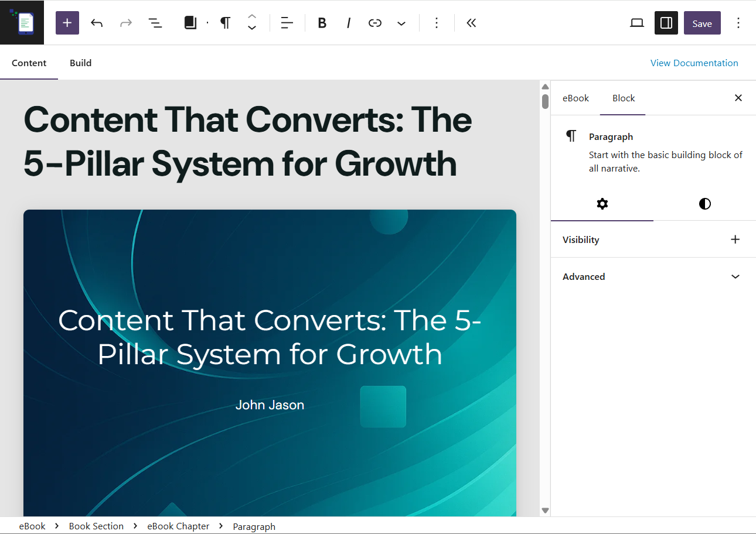756x534 pixels.
Task: Expand Visibility panel with plus button
Action: pyautogui.click(x=735, y=239)
